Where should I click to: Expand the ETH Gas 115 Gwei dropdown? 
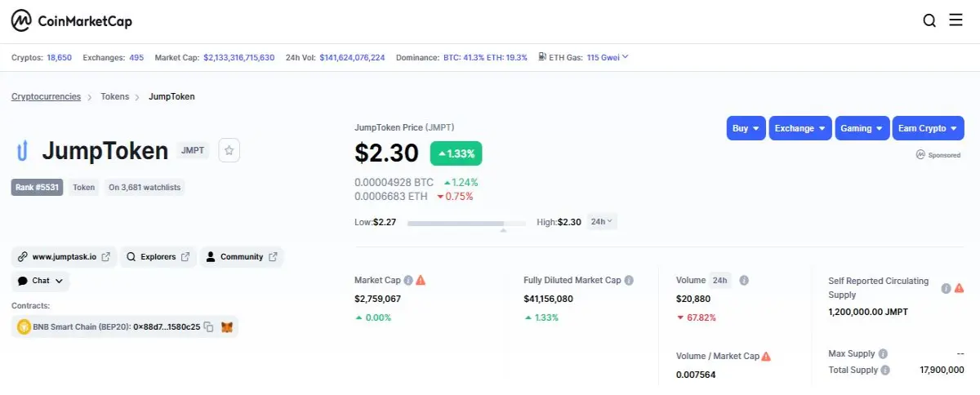click(x=608, y=58)
